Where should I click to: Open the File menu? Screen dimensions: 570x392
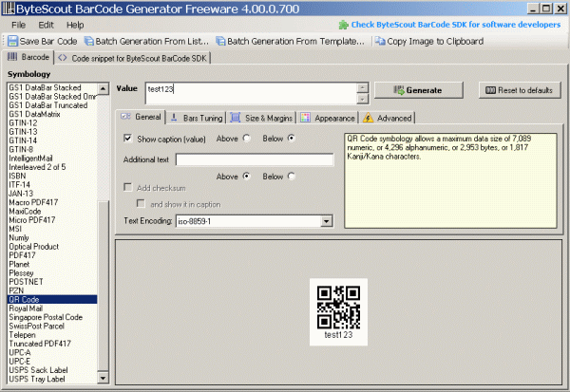[x=19, y=25]
